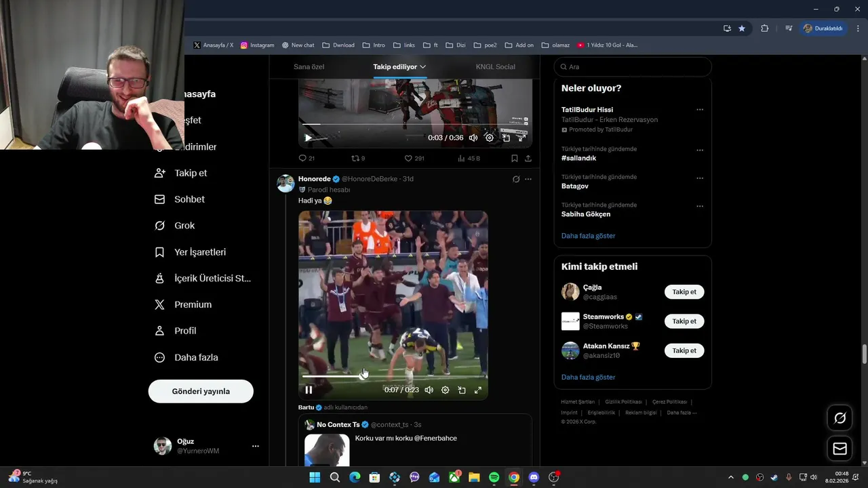Open options for the Batagov trend

[x=700, y=178]
